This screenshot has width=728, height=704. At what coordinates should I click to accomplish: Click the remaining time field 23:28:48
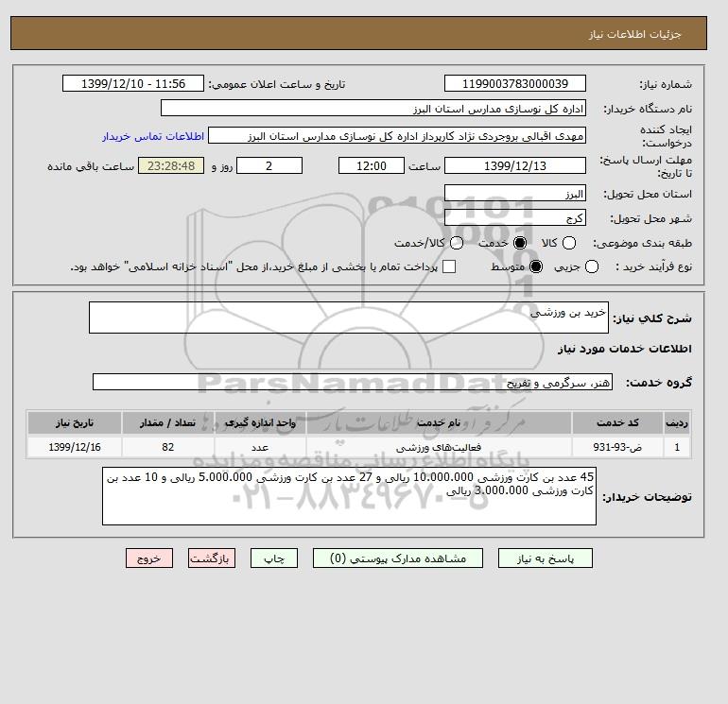(171, 166)
